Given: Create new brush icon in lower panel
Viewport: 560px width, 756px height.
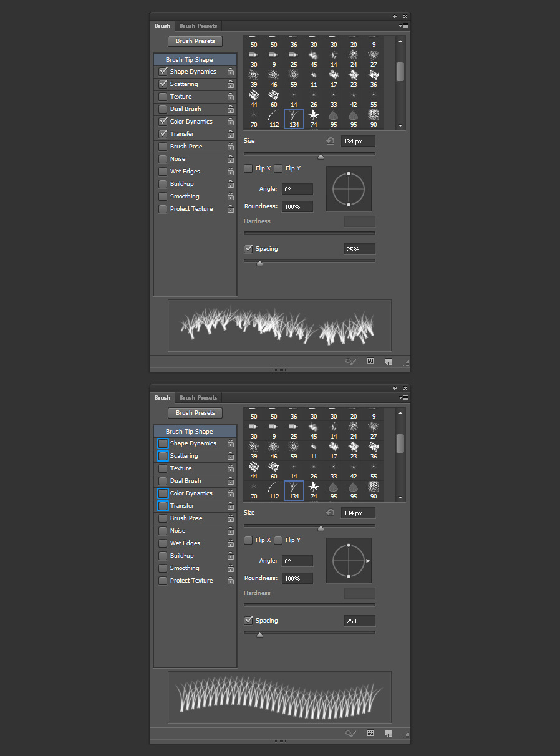Looking at the screenshot, I should (x=388, y=733).
